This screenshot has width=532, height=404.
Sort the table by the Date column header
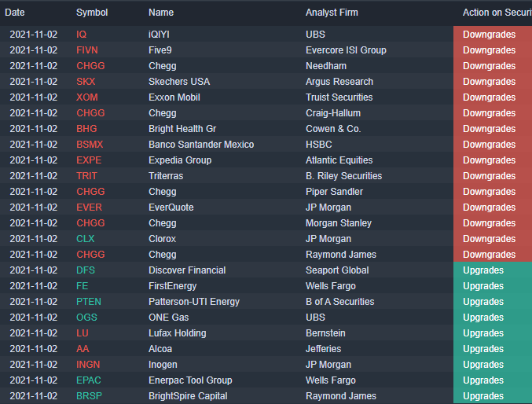pos(15,13)
